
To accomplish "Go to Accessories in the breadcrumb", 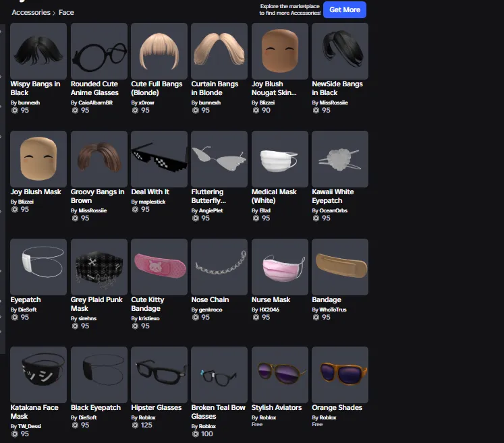I will tap(31, 12).
